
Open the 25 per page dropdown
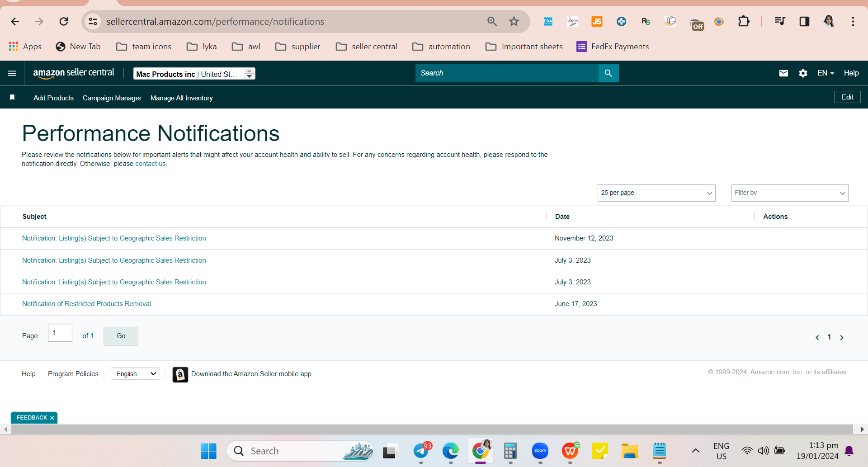[656, 193]
